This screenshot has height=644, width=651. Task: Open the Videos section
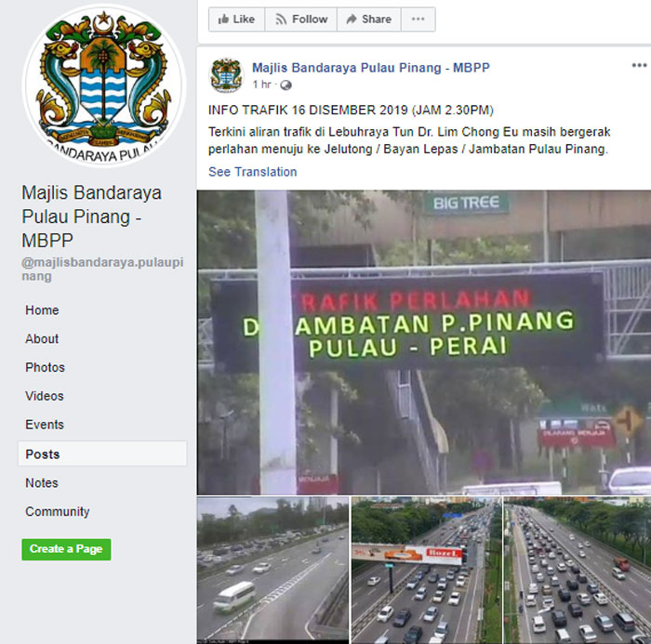click(45, 396)
